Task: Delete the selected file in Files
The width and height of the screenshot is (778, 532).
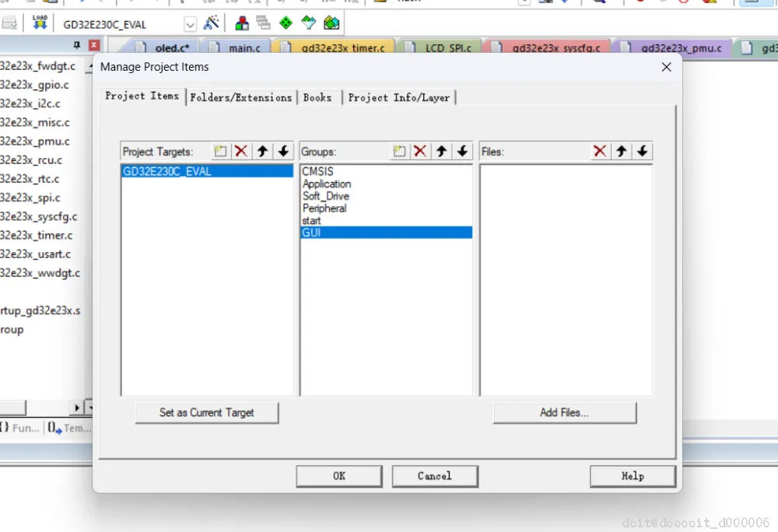Action: 600,151
